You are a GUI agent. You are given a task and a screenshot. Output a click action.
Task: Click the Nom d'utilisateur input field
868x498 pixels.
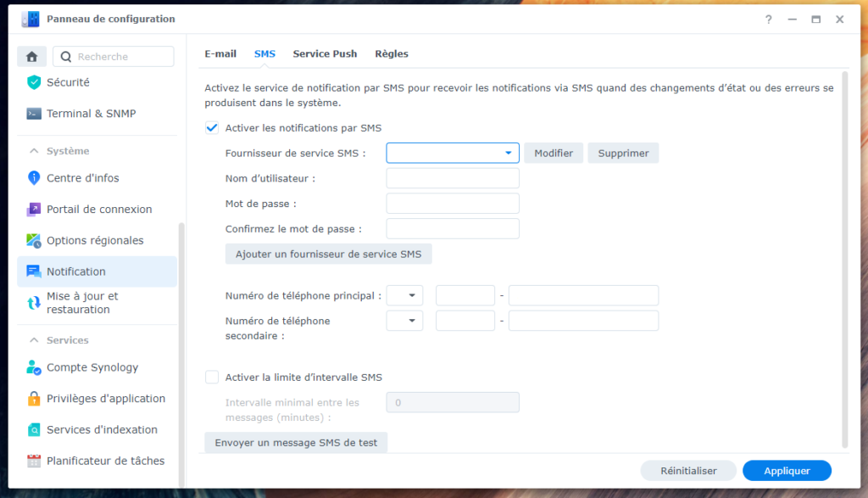pyautogui.click(x=453, y=178)
